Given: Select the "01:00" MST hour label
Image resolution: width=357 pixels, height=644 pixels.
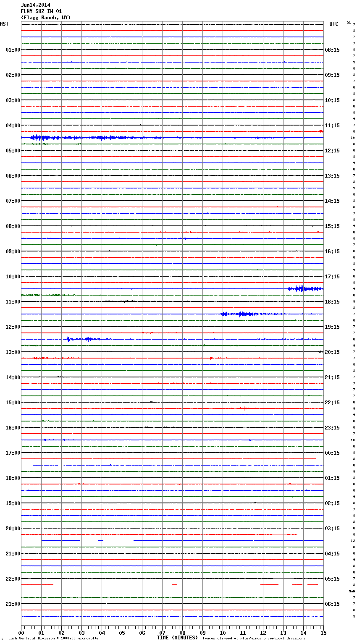Looking at the screenshot, I should [13, 50].
